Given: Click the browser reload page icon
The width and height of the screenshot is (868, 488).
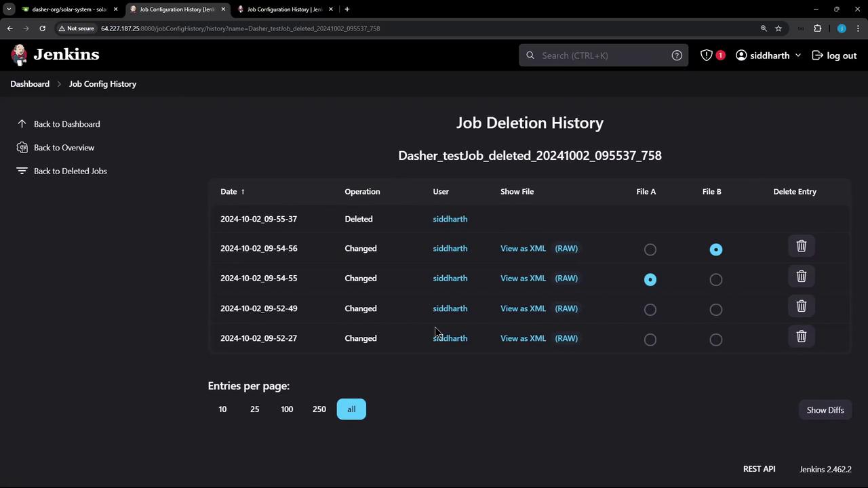Looking at the screenshot, I should click(42, 28).
